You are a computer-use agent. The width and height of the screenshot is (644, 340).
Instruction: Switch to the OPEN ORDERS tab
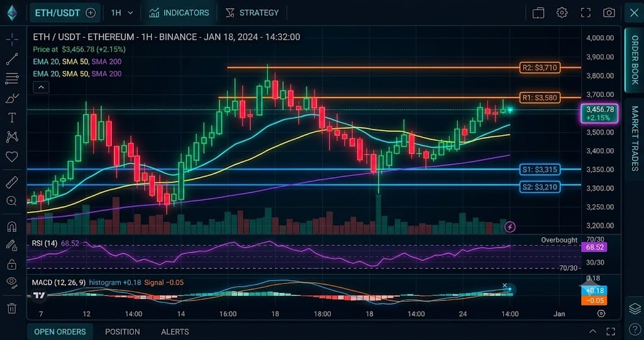point(60,332)
